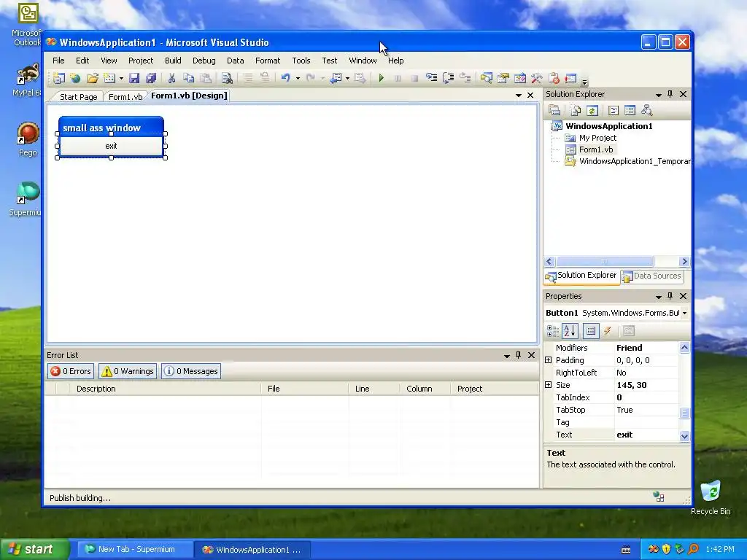Toggle auto-hide pin on Solution Explorer
The image size is (747, 560).
coord(670,94)
